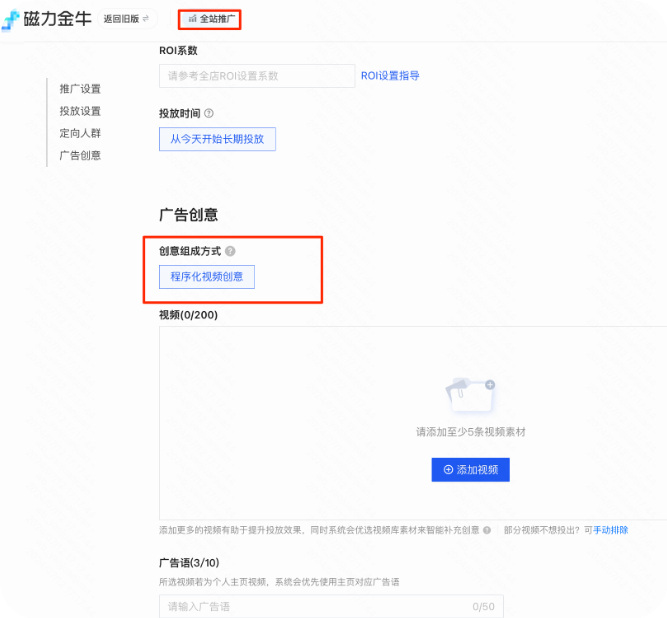The height and width of the screenshot is (618, 667).
Task: Click the 磁力金牛 logo icon
Action: [x=11, y=20]
